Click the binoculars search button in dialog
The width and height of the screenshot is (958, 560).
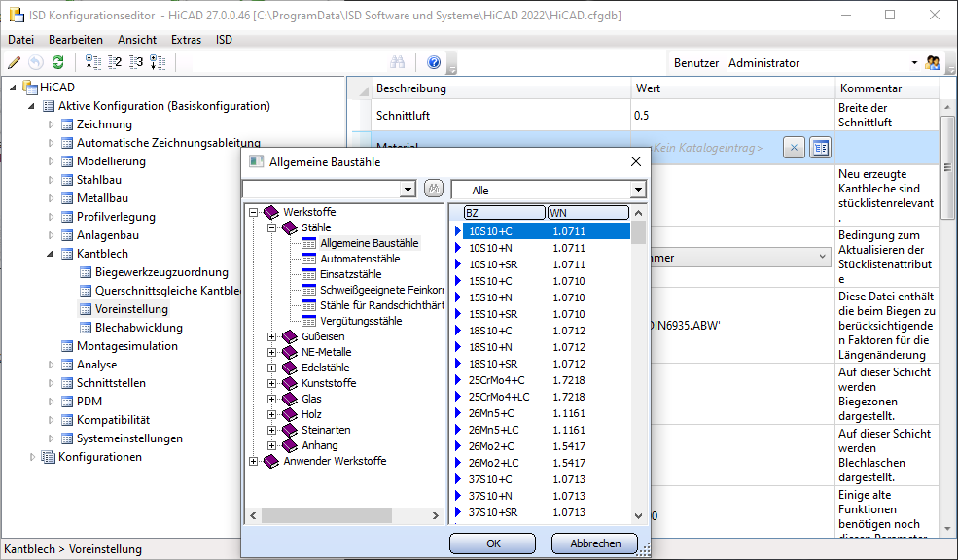(434, 189)
